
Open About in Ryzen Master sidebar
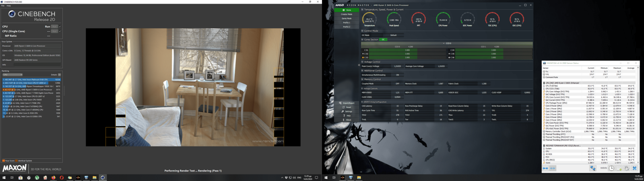tap(347, 120)
